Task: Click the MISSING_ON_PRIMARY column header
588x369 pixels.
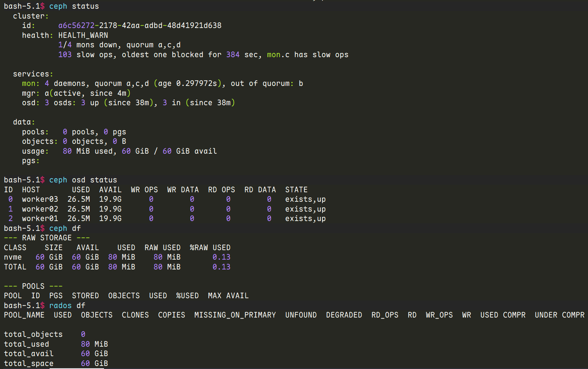Action: coord(235,315)
